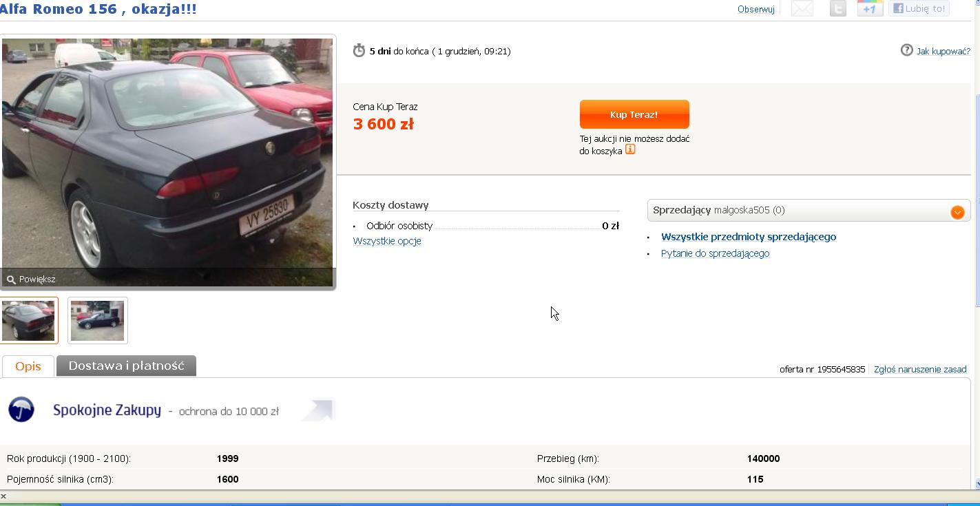Click the Jak kupować question mark icon

906,50
